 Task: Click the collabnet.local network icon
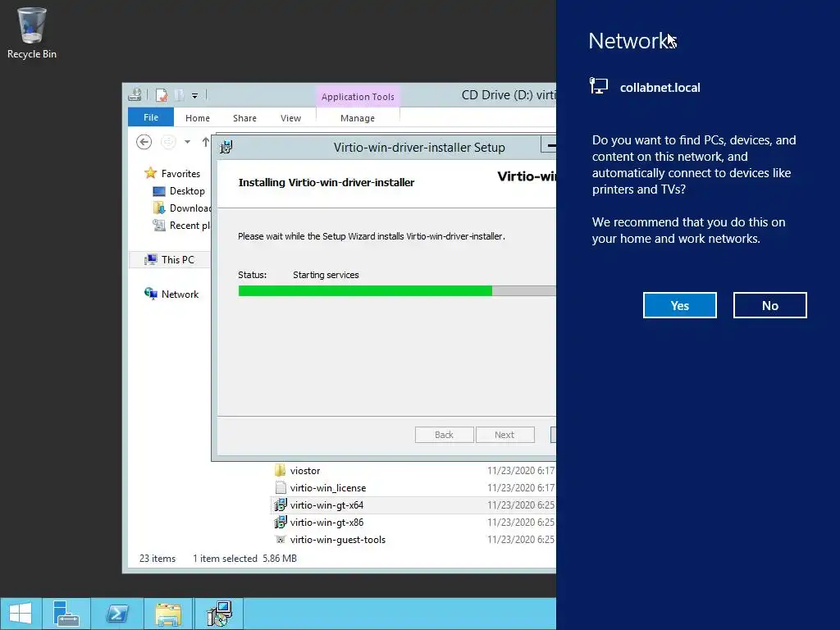(599, 85)
